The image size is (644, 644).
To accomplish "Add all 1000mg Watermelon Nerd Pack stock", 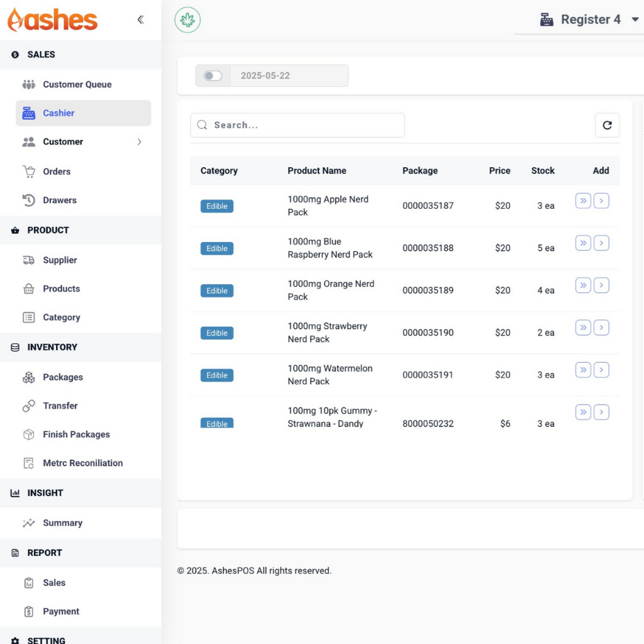I will 583,370.
